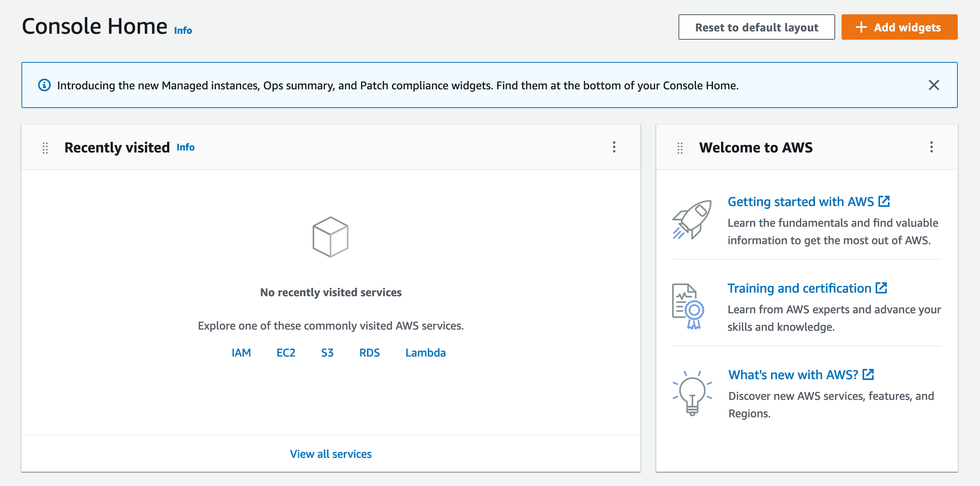Dismiss the Managed instances announcement banner
The image size is (980, 486).
tap(934, 85)
